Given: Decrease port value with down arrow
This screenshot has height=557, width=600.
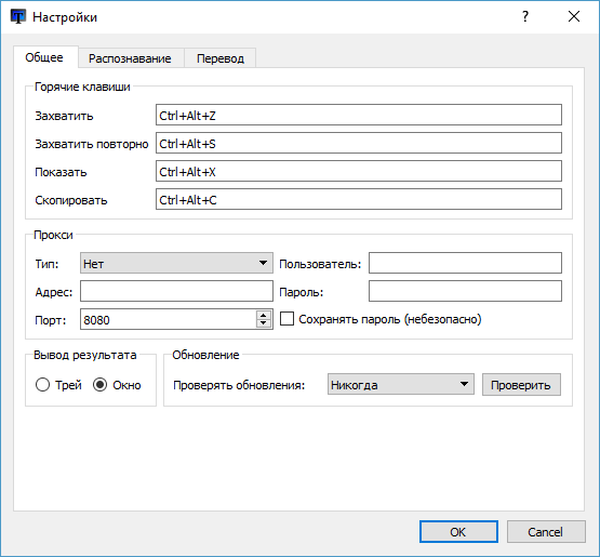Looking at the screenshot, I should point(264,324).
